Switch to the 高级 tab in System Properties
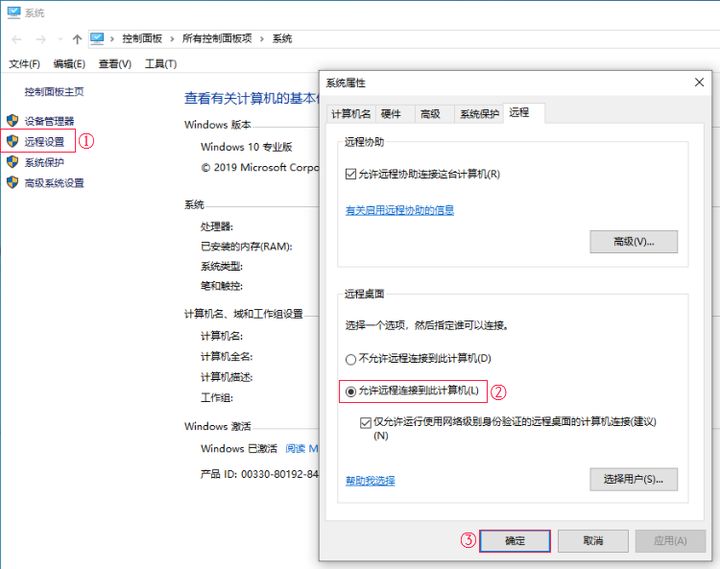The image size is (720, 569). (430, 114)
